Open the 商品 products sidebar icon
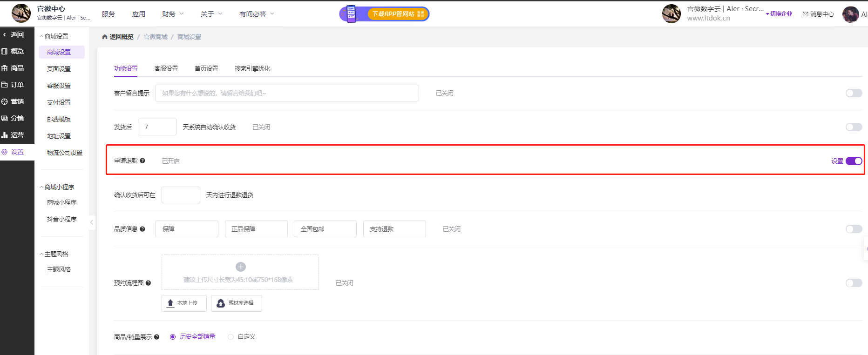868x355 pixels. (x=5, y=68)
